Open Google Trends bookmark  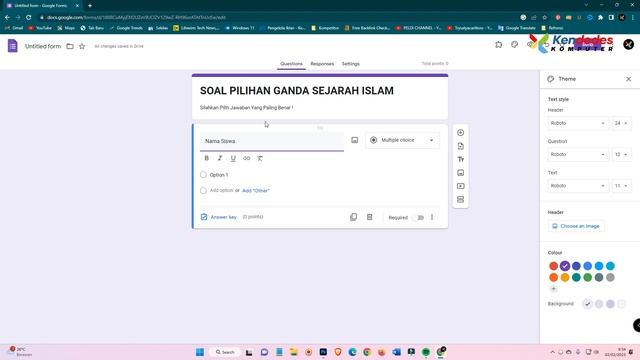pyautogui.click(x=126, y=28)
